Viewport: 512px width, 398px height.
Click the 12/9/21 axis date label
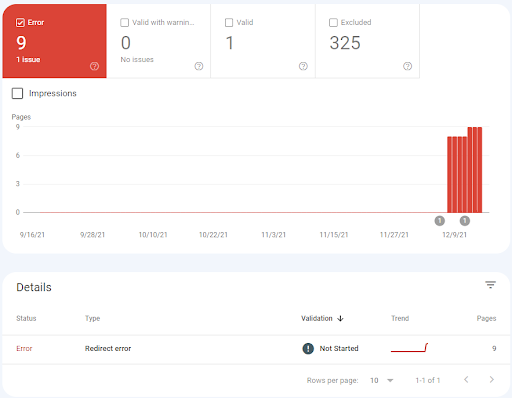455,235
